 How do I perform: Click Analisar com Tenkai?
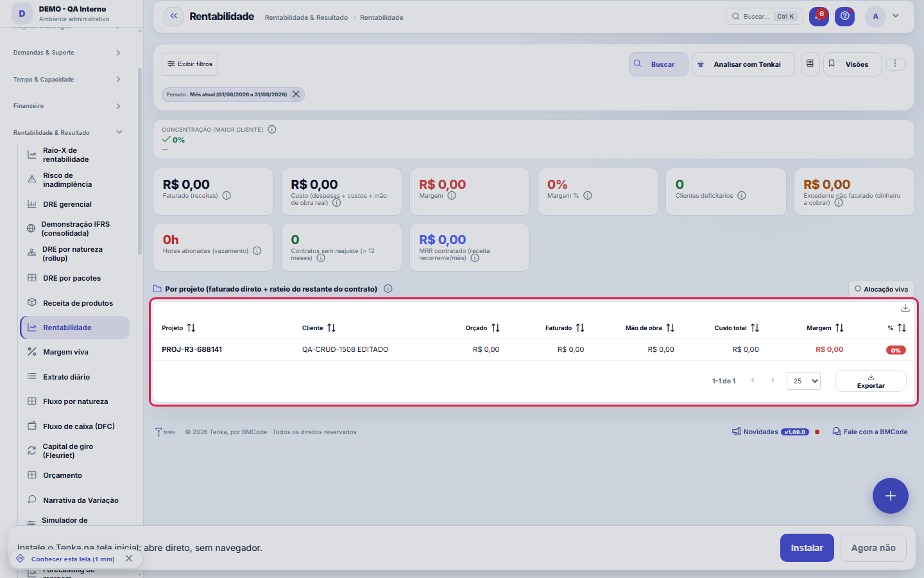click(743, 64)
